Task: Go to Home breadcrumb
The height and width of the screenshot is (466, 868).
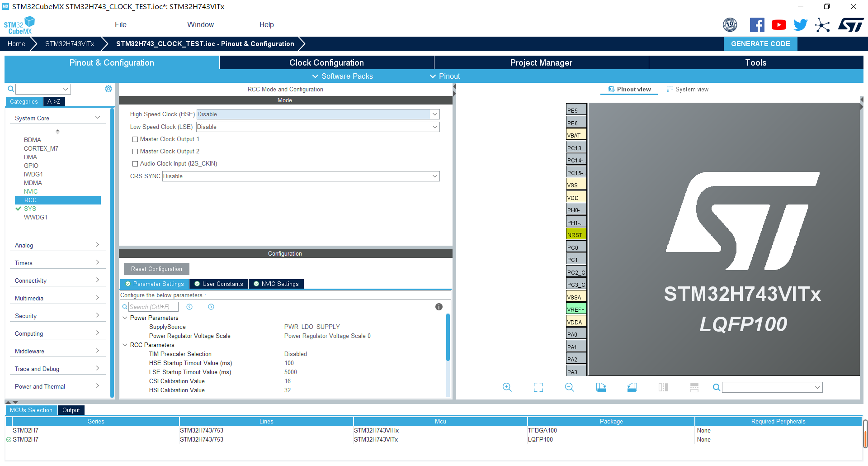Action: (16, 44)
